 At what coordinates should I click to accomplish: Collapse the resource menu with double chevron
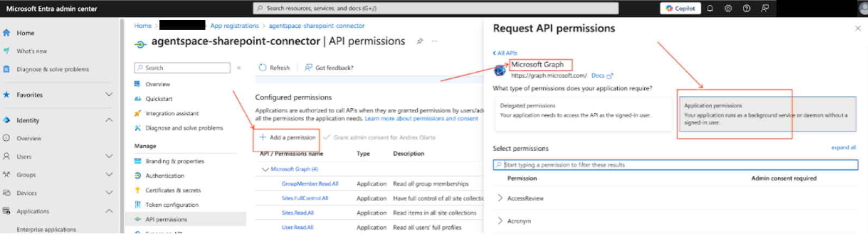click(x=239, y=68)
